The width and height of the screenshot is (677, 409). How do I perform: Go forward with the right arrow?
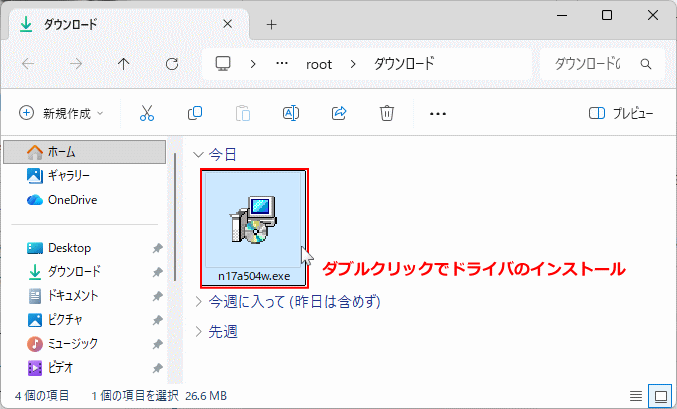coord(76,64)
